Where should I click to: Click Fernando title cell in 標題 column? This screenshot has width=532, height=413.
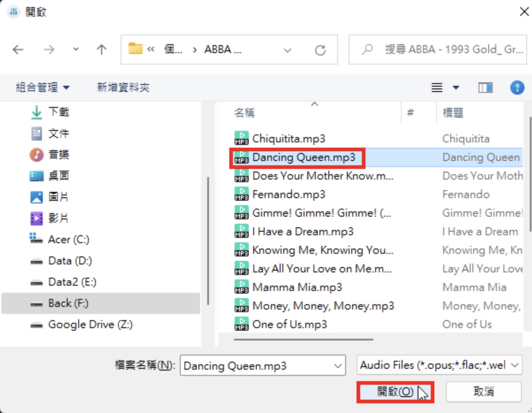tap(466, 195)
